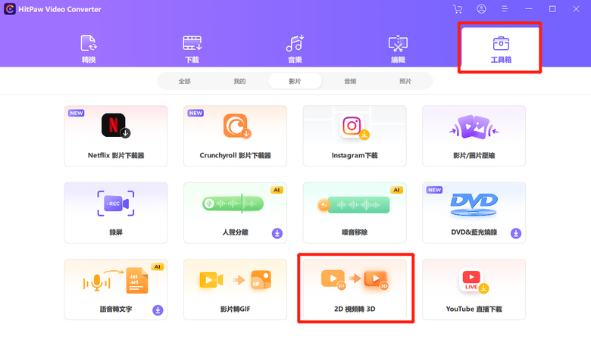The width and height of the screenshot is (591, 364).
Task: Click the HitPaw Video Converter logo
Action: coord(10,9)
